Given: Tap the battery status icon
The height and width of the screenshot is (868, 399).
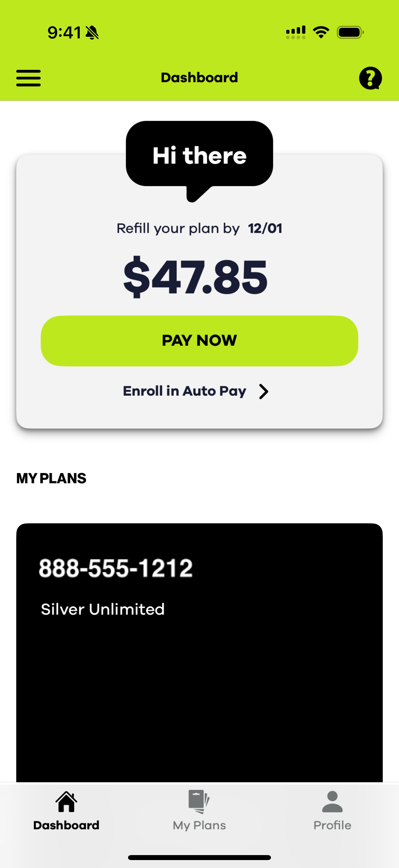Looking at the screenshot, I should [350, 32].
